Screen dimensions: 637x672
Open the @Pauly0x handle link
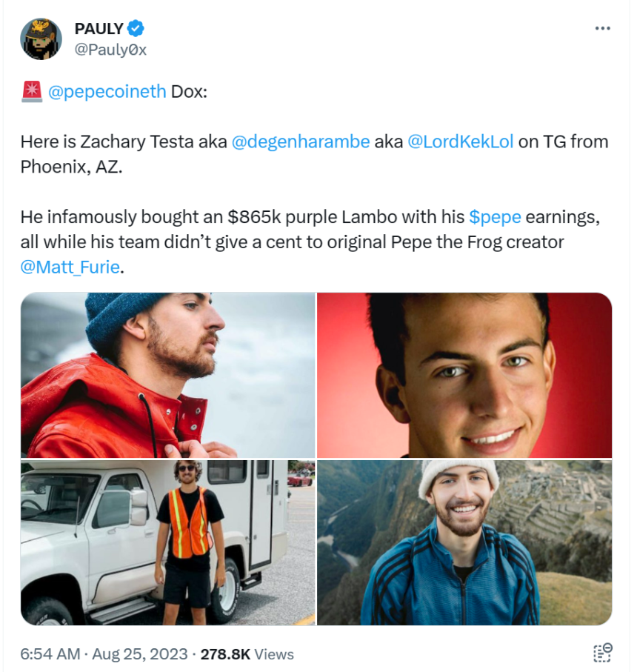tap(110, 50)
